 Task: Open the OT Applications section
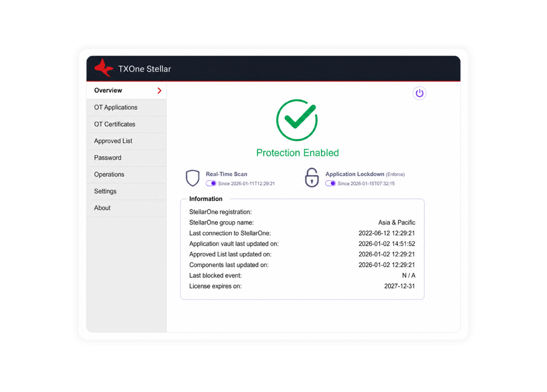tap(126, 107)
